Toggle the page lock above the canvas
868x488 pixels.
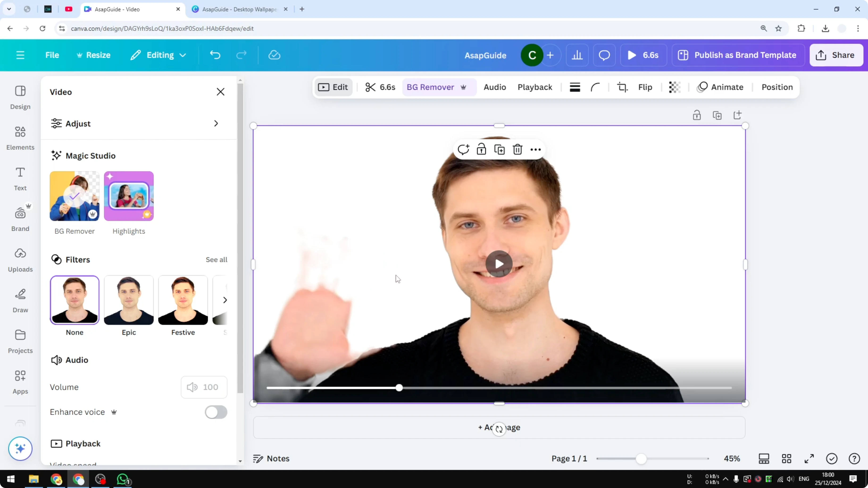pyautogui.click(x=697, y=115)
